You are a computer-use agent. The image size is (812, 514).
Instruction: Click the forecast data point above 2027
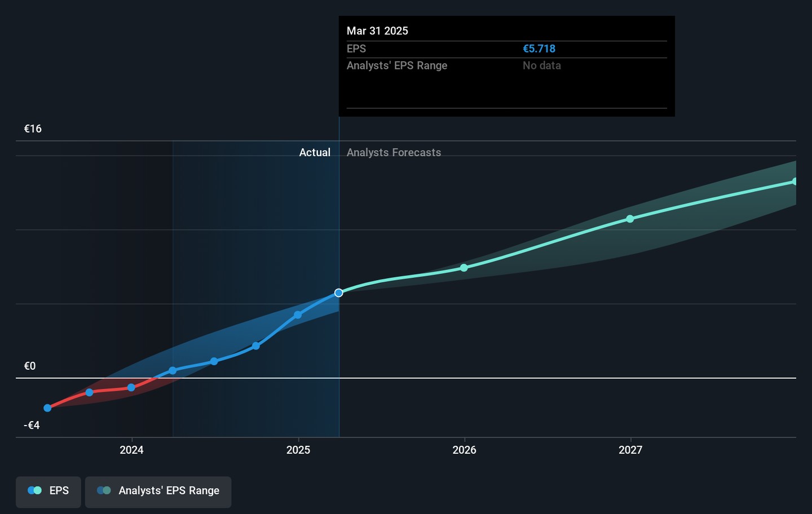point(630,219)
